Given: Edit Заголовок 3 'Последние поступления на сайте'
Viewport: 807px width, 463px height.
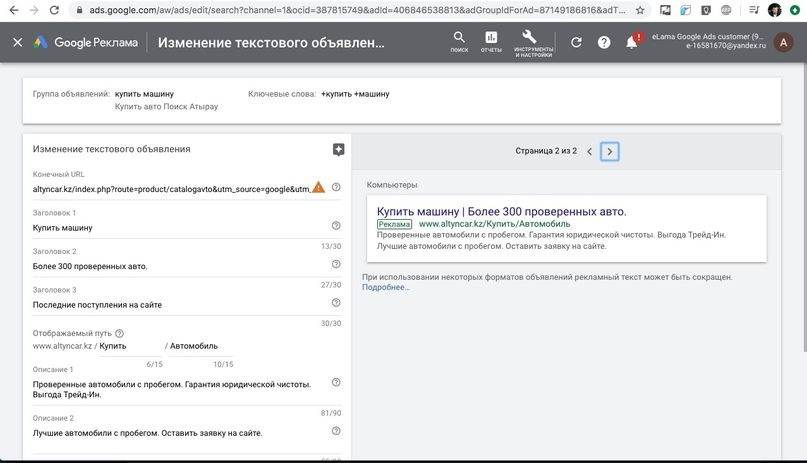Looking at the screenshot, I should pyautogui.click(x=180, y=305).
